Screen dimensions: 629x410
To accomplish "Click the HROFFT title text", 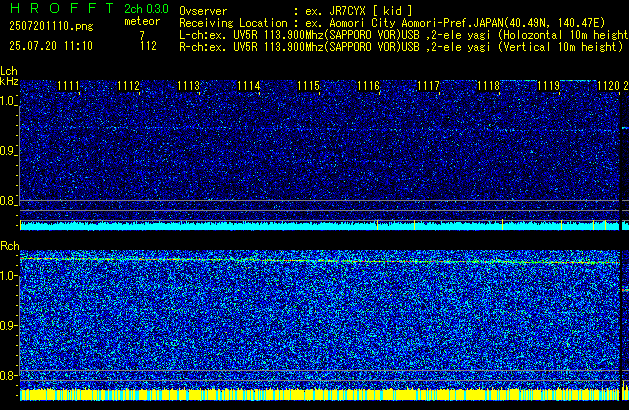I will coord(62,8).
